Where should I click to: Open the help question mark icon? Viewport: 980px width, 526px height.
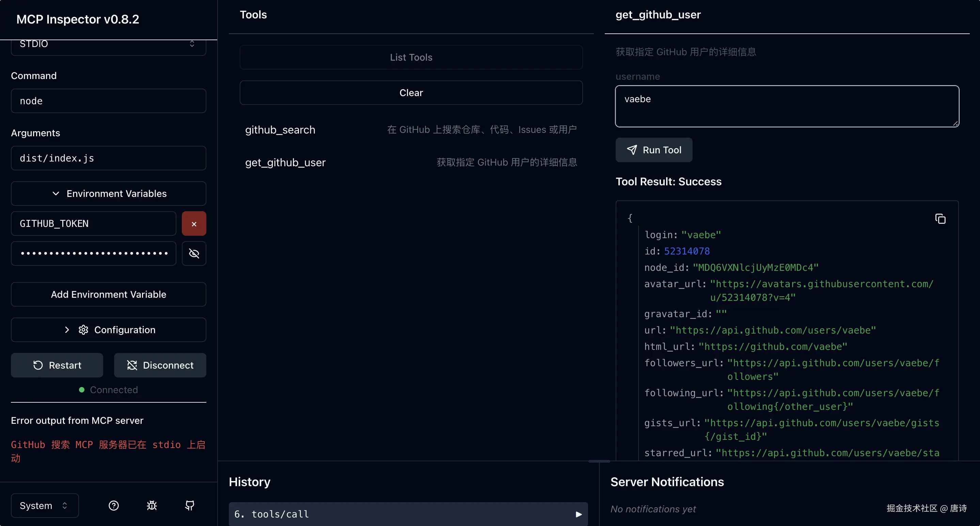point(114,506)
